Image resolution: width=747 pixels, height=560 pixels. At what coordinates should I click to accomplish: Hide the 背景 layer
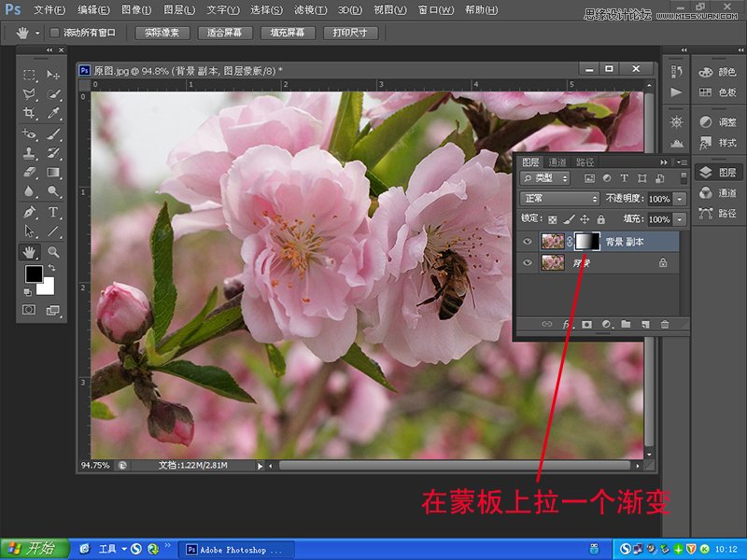tap(527, 262)
